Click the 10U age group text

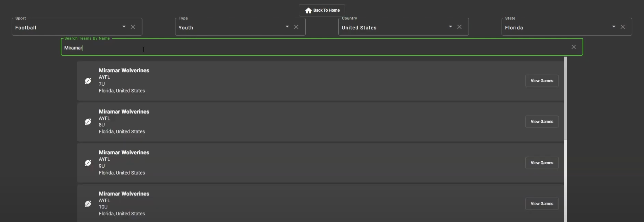point(103,207)
